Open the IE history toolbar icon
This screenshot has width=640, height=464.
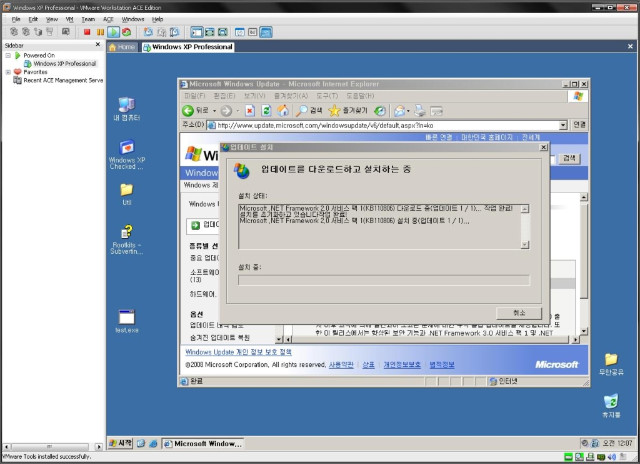(x=380, y=111)
